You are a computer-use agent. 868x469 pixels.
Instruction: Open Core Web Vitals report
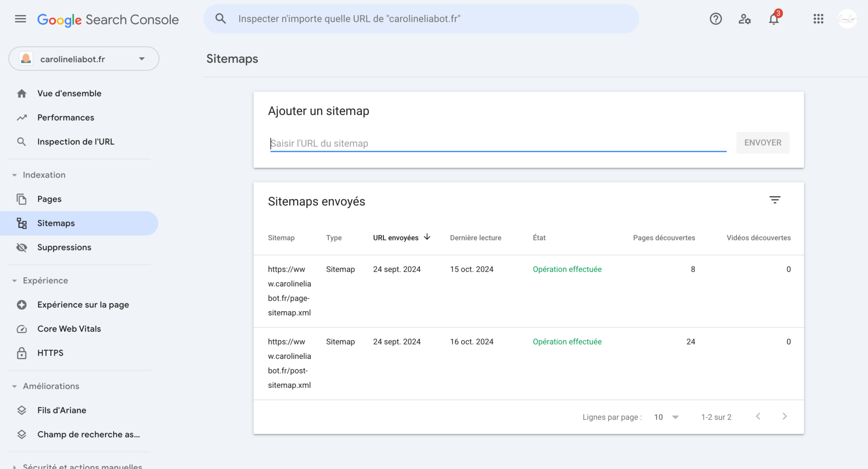click(69, 329)
